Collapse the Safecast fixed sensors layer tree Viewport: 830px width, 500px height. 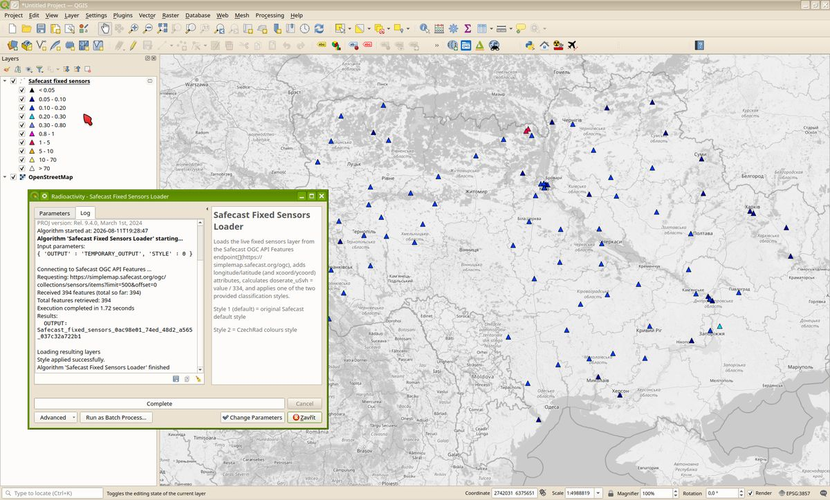click(5, 81)
